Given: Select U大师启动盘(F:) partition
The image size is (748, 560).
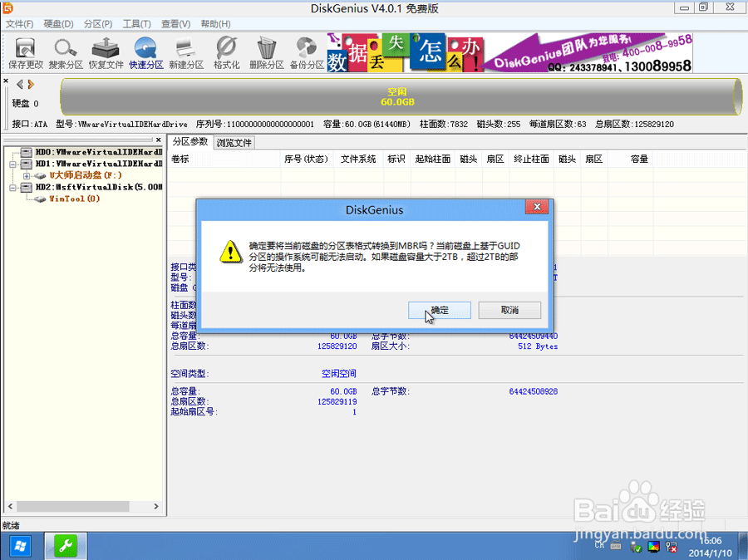Looking at the screenshot, I should [86, 175].
